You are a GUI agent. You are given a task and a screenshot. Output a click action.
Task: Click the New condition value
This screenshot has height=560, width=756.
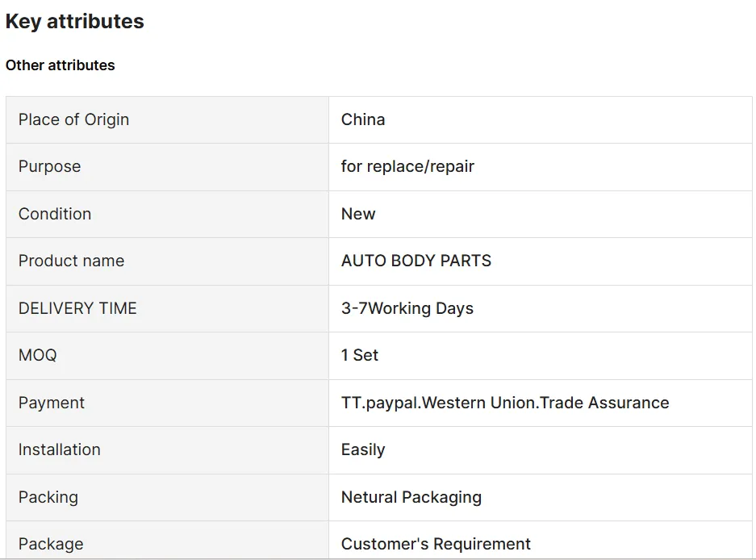point(358,214)
